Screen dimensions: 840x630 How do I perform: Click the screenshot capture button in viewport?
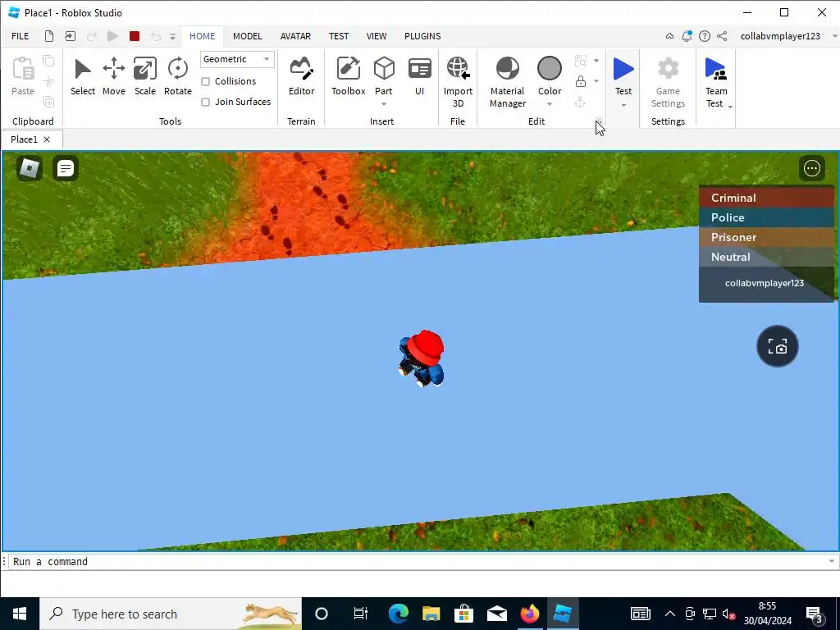tap(778, 346)
